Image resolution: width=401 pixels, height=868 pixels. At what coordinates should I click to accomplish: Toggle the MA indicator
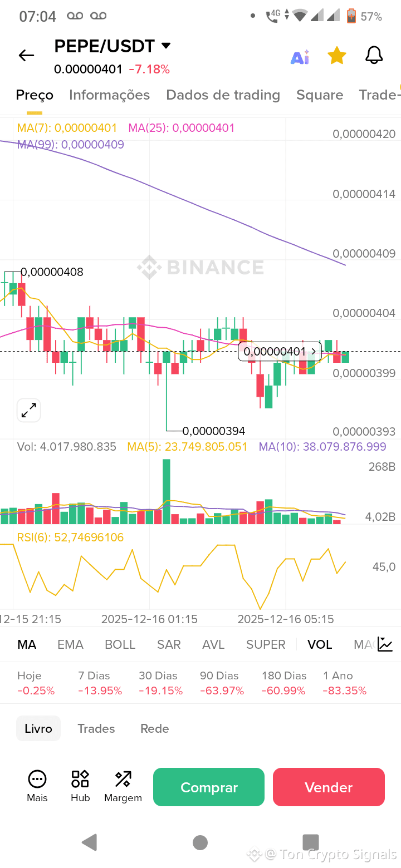(27, 644)
